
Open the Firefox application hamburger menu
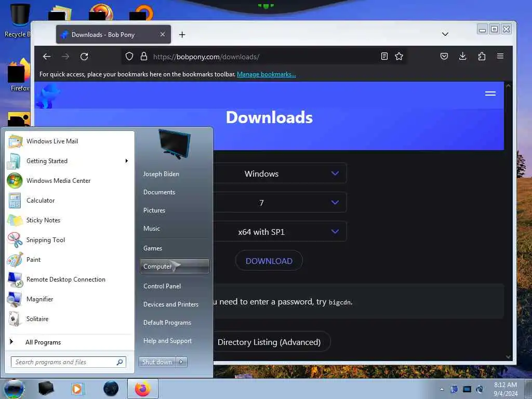[x=500, y=56]
